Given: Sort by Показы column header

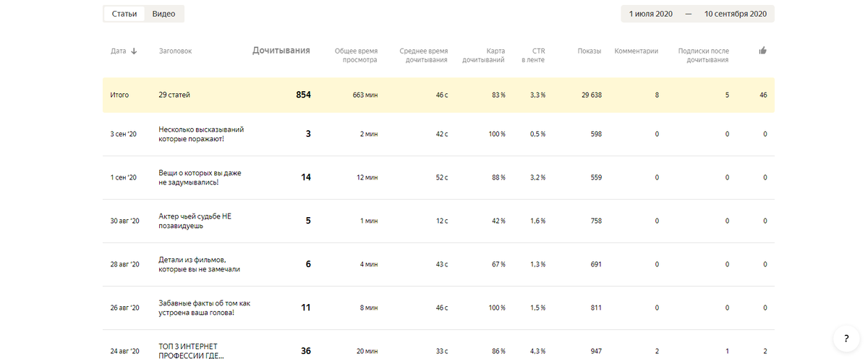Looking at the screenshot, I should [x=589, y=51].
